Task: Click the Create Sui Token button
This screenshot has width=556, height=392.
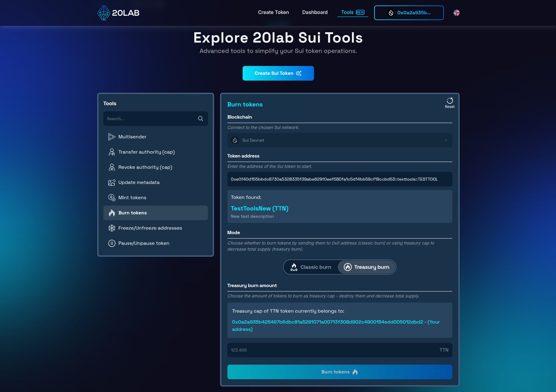Action: point(278,73)
